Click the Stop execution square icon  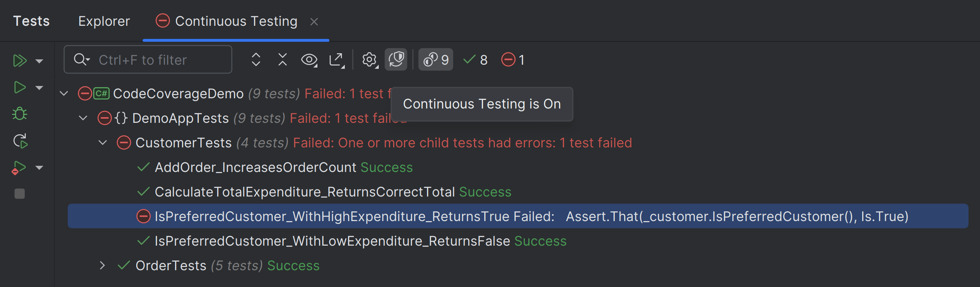tap(20, 193)
